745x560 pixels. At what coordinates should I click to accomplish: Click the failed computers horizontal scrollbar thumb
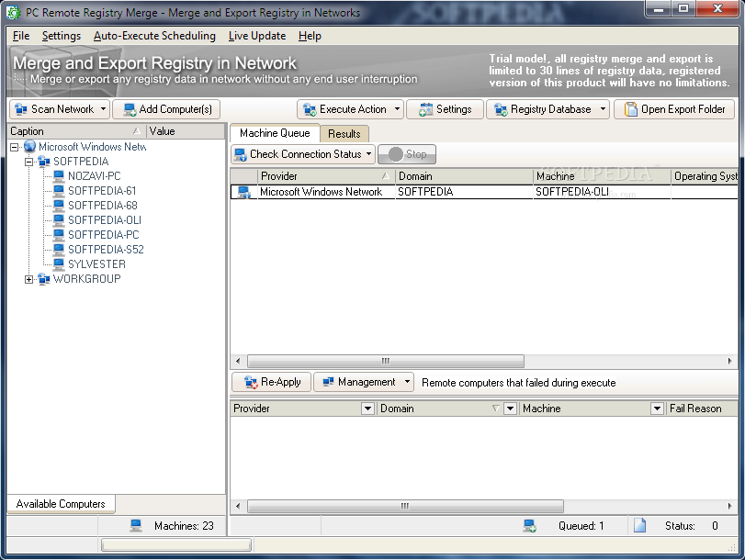coord(405,507)
